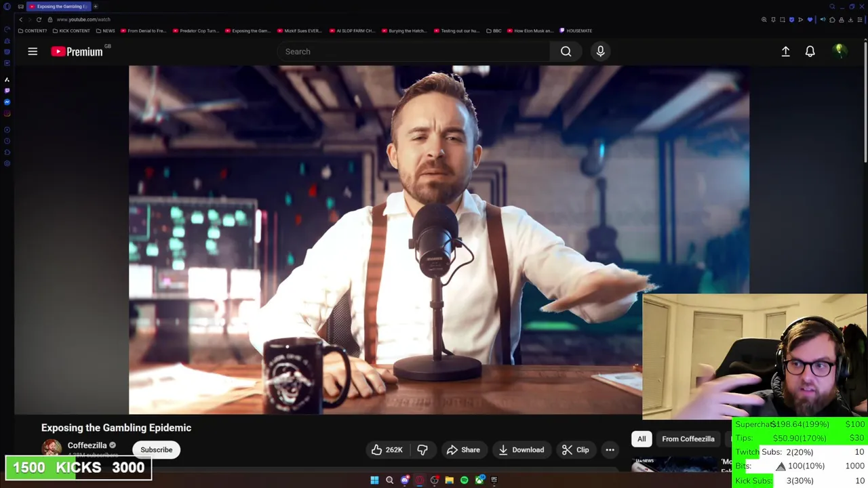The width and height of the screenshot is (868, 488).
Task: Open Spotify from the taskbar
Action: pyautogui.click(x=465, y=480)
